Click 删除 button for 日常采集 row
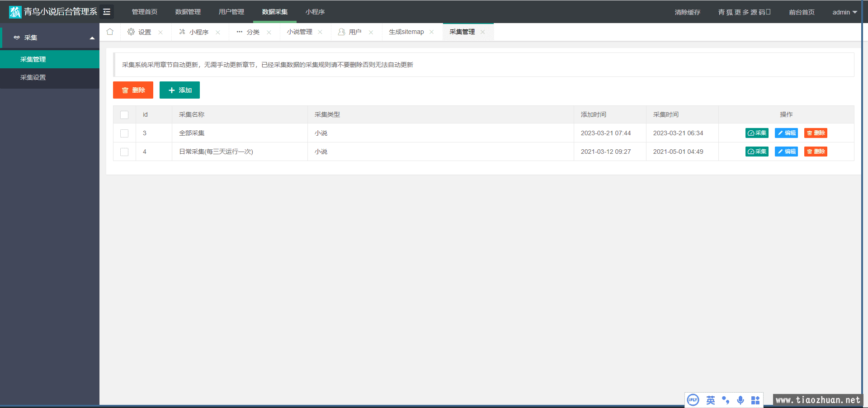The image size is (868, 408). (x=816, y=152)
